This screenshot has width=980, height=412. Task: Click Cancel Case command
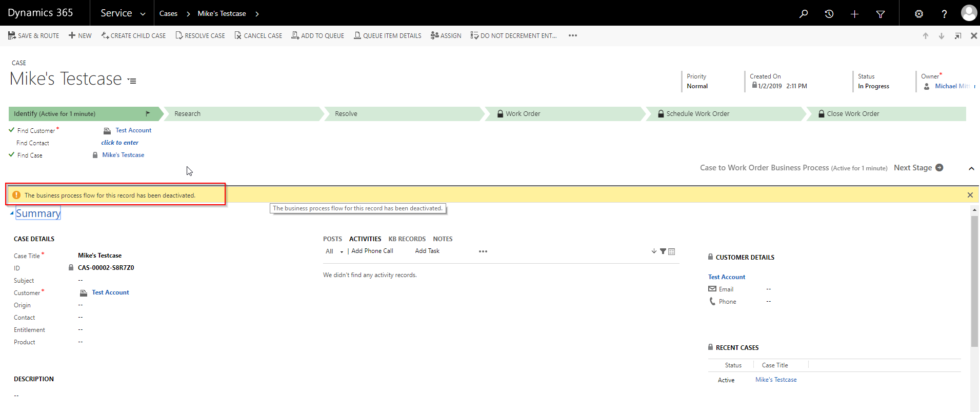click(x=258, y=35)
